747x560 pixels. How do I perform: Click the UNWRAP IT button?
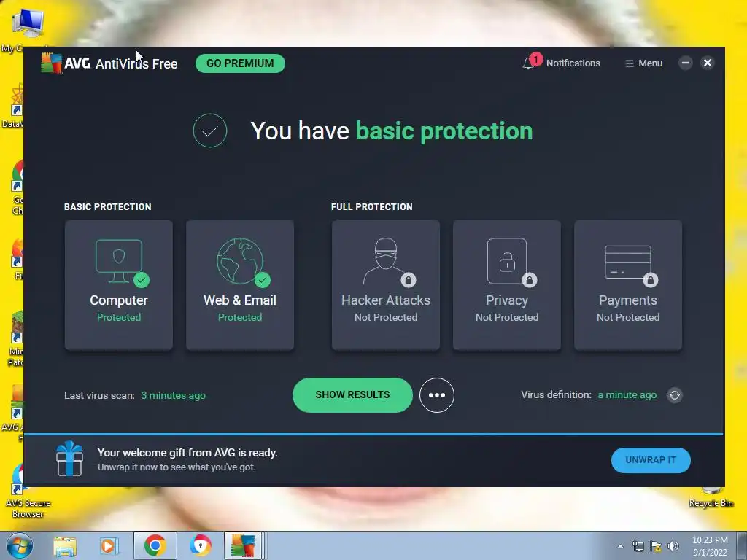click(651, 460)
